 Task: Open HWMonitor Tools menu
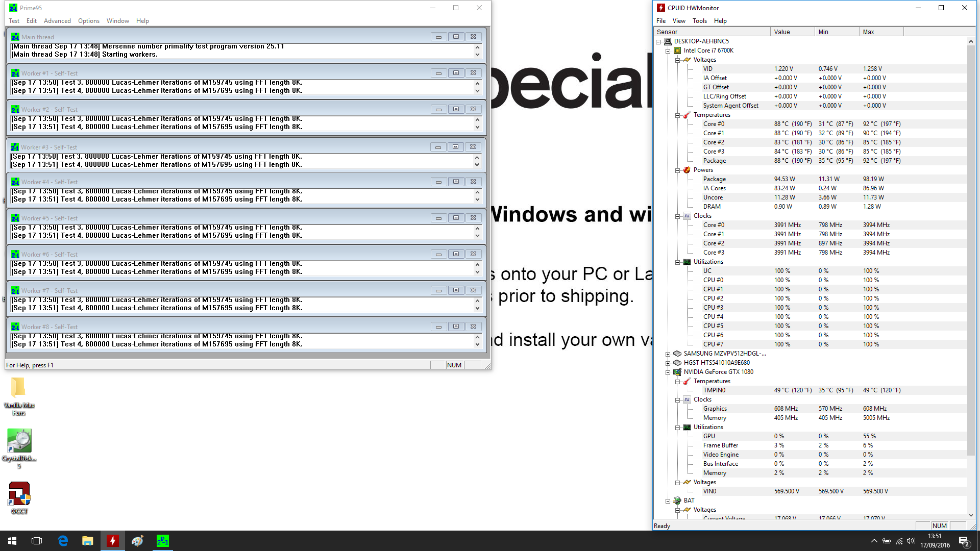tap(700, 21)
